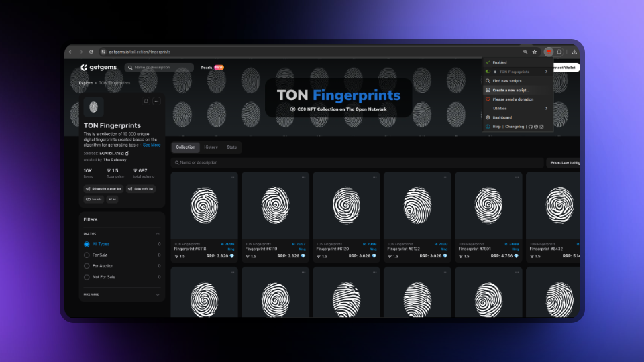
Task: Open the browser extensions puzzle icon
Action: (559, 52)
